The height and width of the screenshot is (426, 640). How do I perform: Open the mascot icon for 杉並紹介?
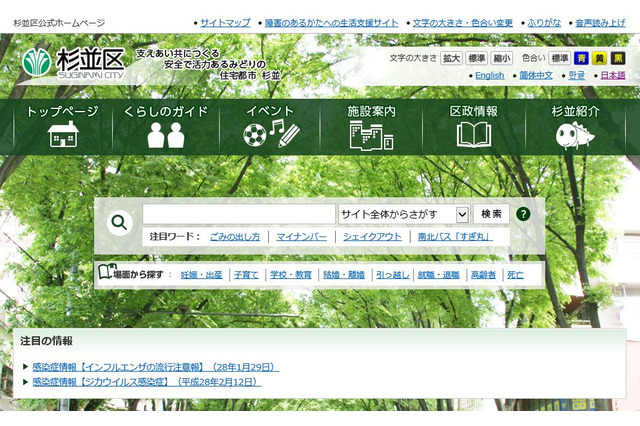575,135
